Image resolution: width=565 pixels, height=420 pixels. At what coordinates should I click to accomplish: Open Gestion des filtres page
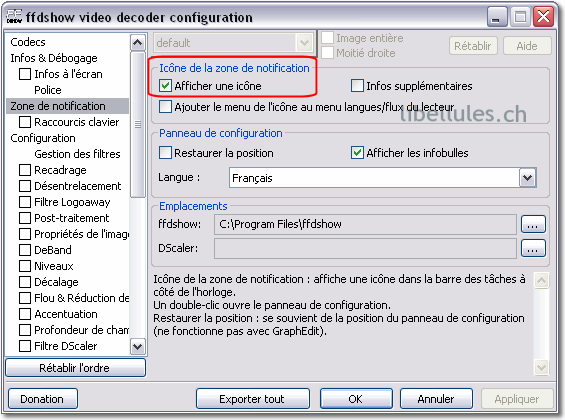[x=77, y=154]
